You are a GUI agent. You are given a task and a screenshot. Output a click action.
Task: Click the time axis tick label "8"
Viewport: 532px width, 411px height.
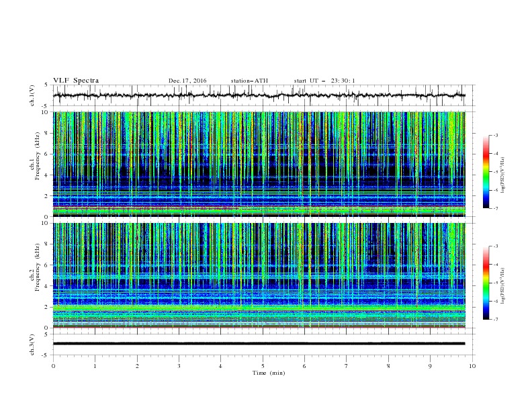coord(388,366)
